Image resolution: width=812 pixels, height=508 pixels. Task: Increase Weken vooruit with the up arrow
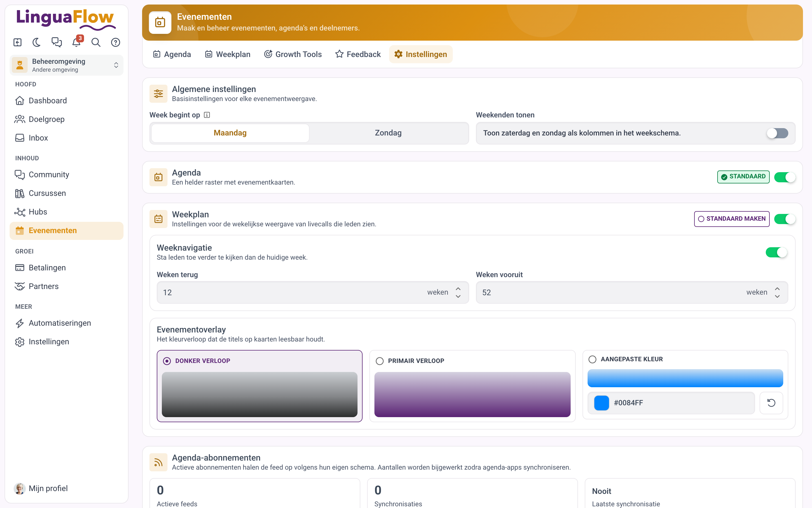coord(777,289)
